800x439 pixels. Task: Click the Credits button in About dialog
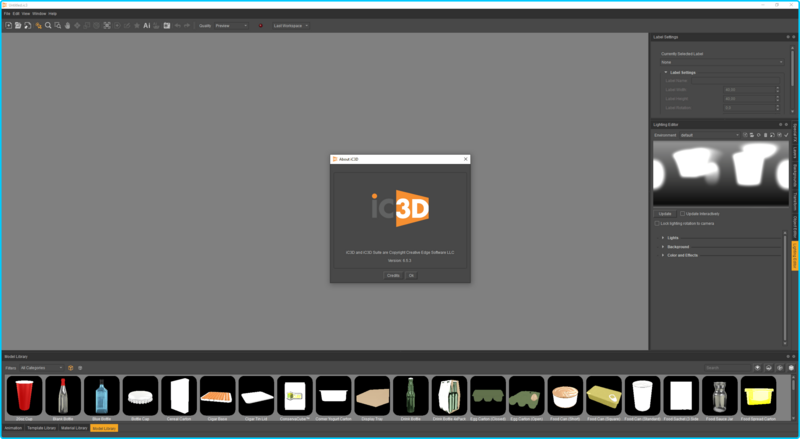point(393,276)
